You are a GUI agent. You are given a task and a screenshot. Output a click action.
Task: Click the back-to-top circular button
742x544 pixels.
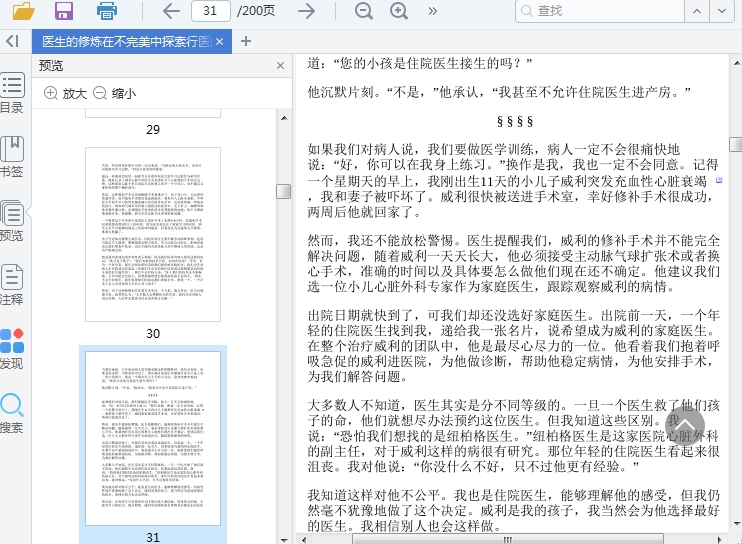684,426
